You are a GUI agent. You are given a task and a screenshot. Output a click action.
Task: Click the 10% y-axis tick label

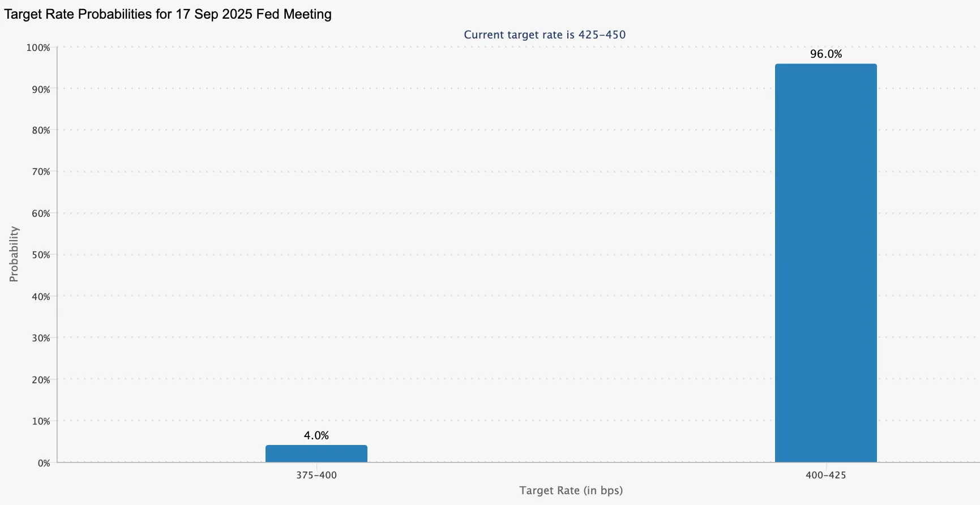40,421
